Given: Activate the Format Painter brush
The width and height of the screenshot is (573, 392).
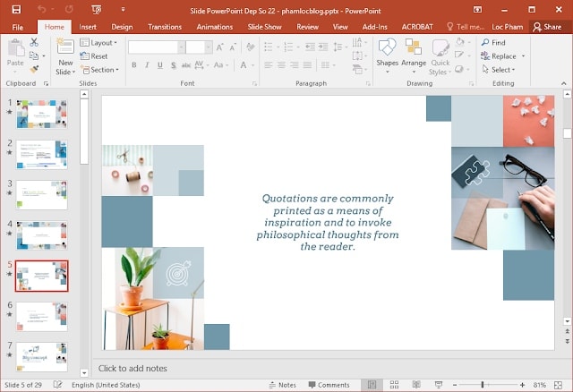Looking at the screenshot, I should (34, 69).
